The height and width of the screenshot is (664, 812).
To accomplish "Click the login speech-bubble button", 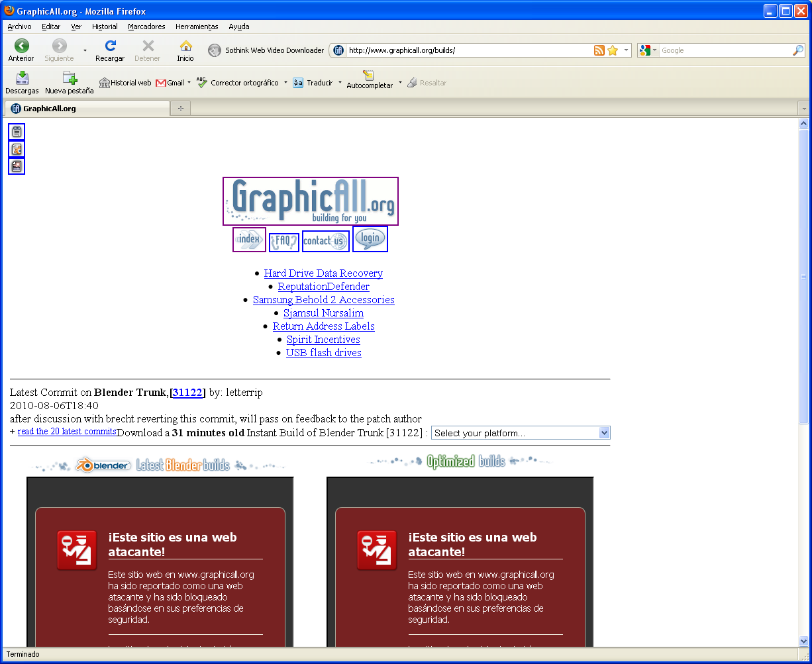I will point(370,239).
